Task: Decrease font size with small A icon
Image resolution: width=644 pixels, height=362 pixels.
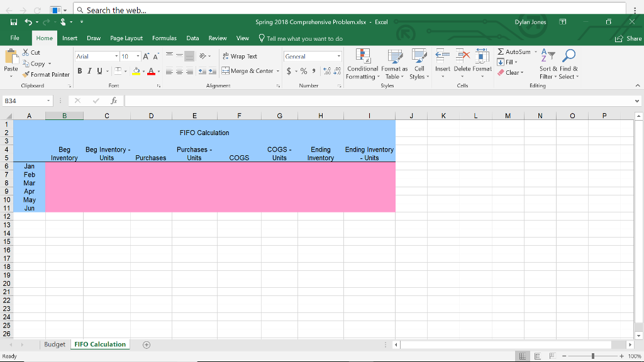Action: (x=156, y=56)
